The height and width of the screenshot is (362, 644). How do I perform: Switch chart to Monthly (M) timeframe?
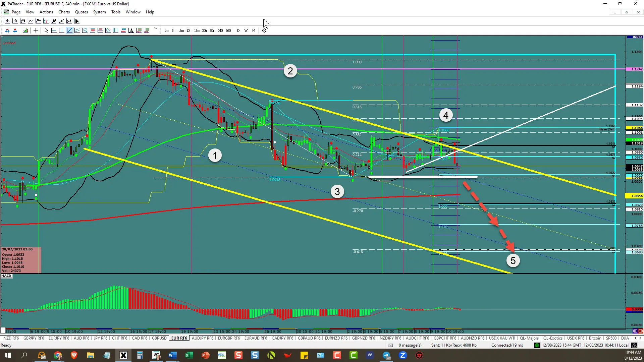[254, 31]
